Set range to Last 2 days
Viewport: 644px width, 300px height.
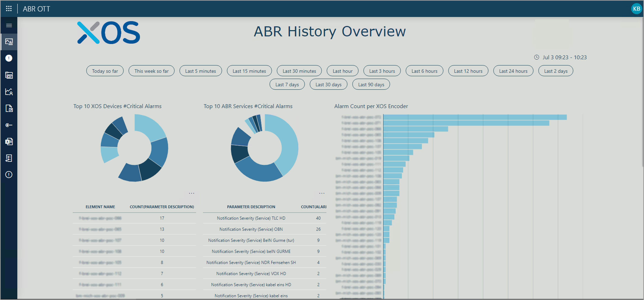[x=556, y=71]
